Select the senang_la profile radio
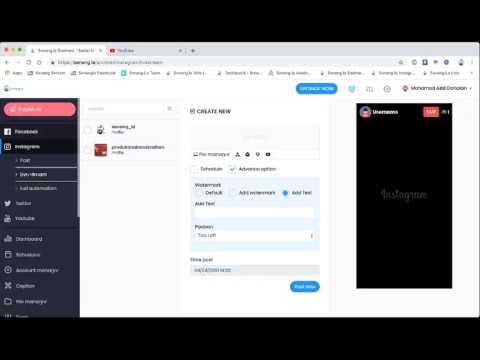Viewport: 480px width, 360px height. pyautogui.click(x=87, y=130)
